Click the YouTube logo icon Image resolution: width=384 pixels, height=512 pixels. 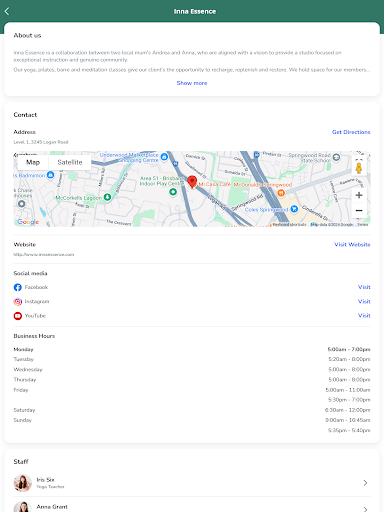click(18, 316)
